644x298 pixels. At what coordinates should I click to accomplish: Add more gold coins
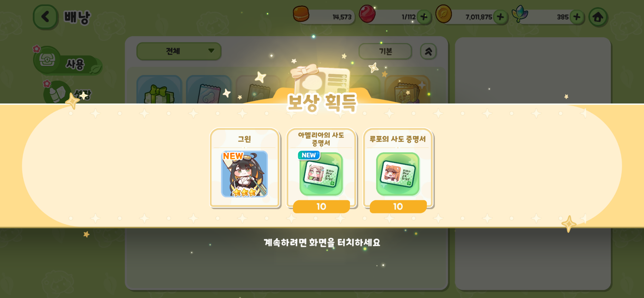[500, 17]
